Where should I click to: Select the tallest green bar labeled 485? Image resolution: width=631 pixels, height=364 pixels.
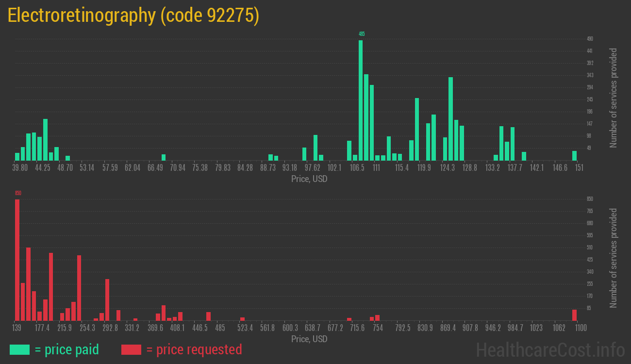coord(361,100)
